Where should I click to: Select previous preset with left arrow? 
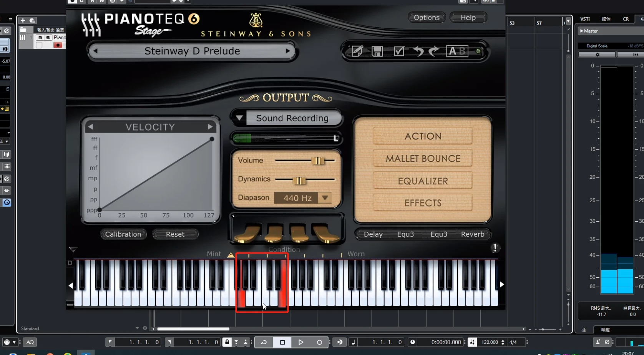click(x=95, y=51)
